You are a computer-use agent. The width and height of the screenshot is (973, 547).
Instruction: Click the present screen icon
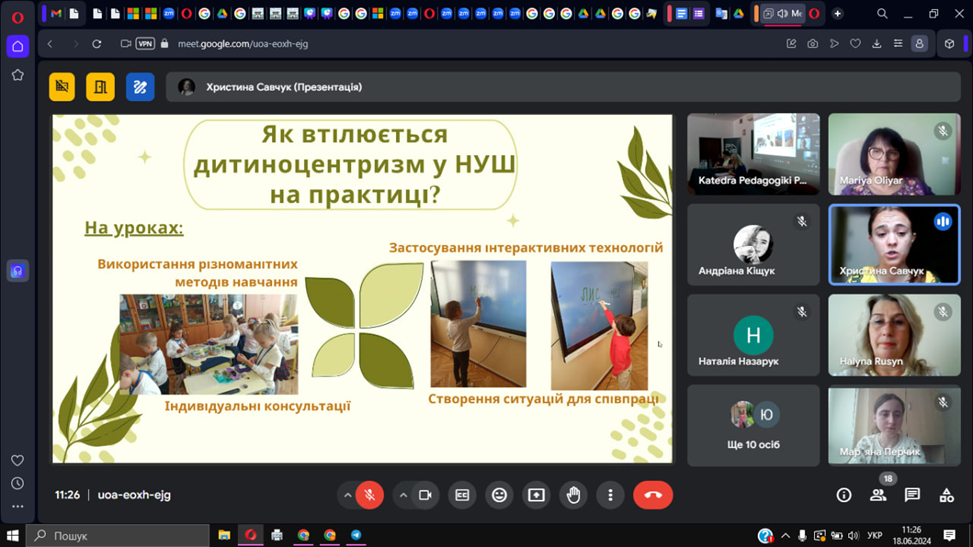[x=536, y=495]
